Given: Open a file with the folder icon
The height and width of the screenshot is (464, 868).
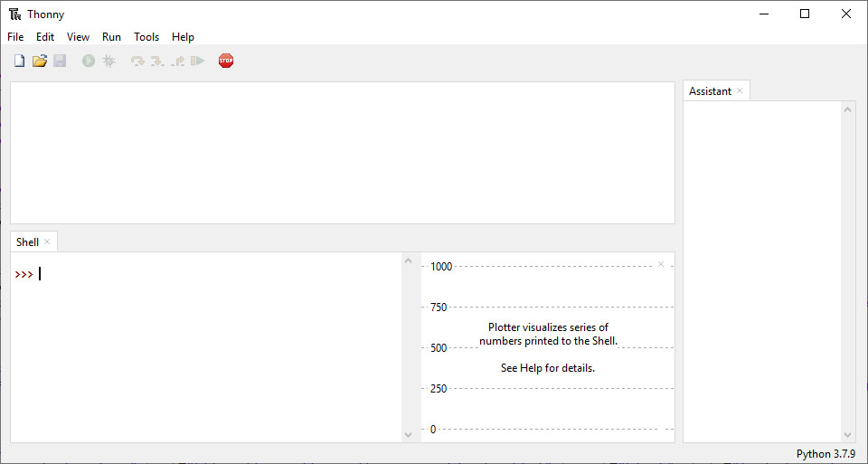Looking at the screenshot, I should click(x=39, y=61).
